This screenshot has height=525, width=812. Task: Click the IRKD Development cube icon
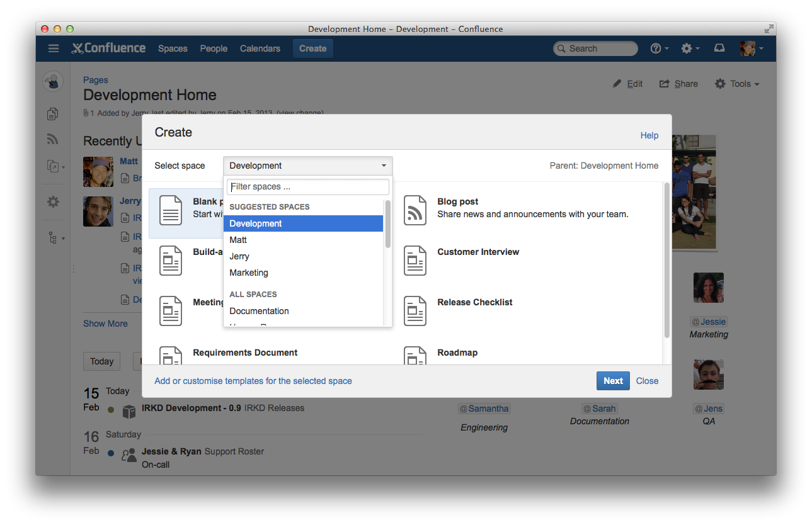pyautogui.click(x=129, y=411)
